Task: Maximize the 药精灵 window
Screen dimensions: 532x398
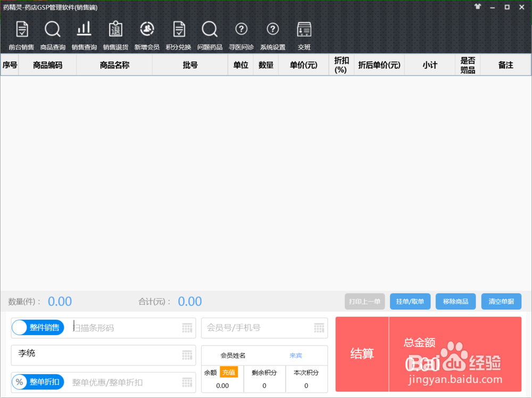Action: coord(507,7)
